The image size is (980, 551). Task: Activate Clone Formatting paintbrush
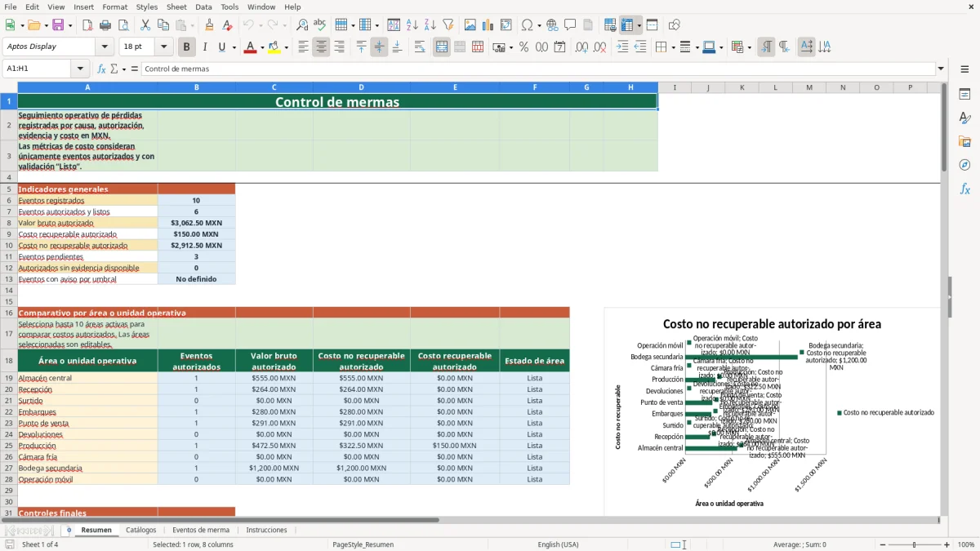click(x=210, y=25)
